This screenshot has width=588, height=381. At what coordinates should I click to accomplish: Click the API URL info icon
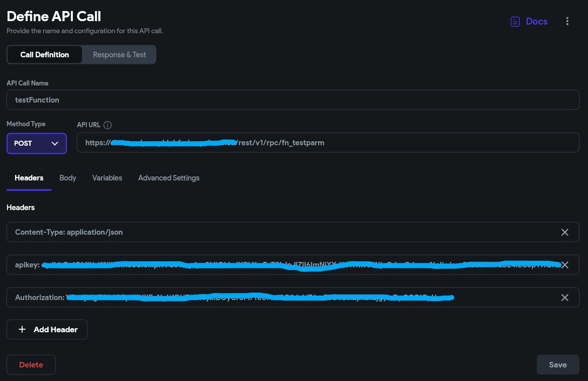pyautogui.click(x=108, y=125)
